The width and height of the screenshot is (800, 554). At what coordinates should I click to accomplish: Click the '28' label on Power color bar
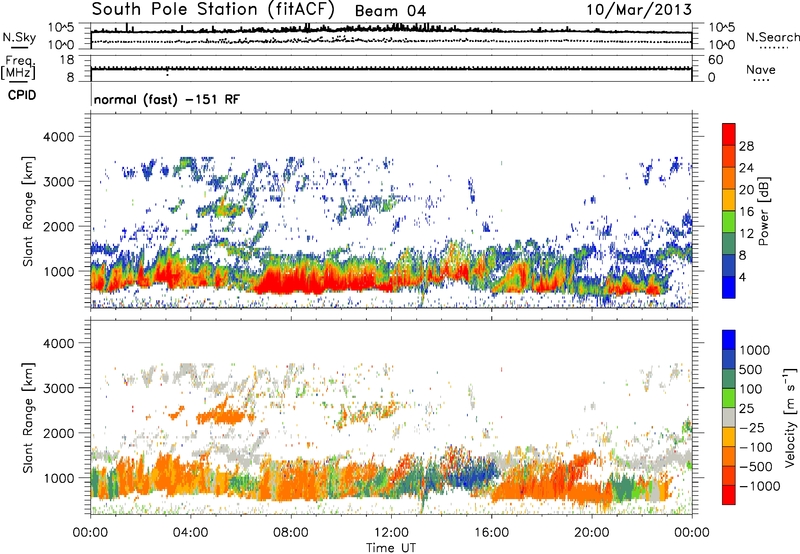pyautogui.click(x=746, y=146)
